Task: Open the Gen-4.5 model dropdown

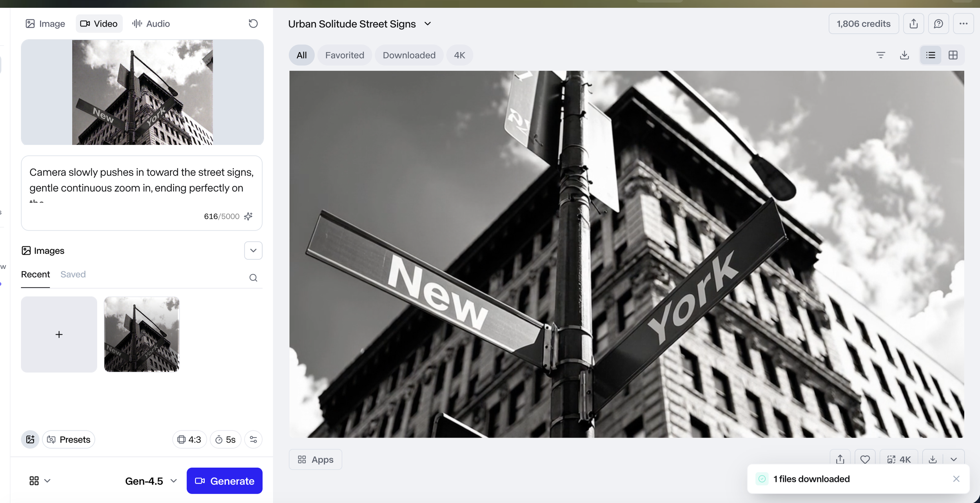Action: click(x=151, y=481)
